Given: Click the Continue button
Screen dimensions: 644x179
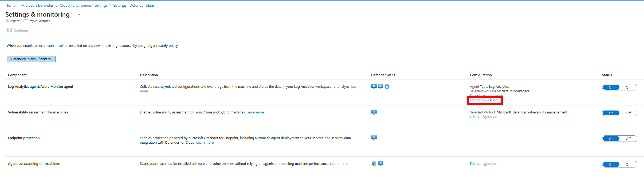Looking at the screenshot, I should coord(18,30).
